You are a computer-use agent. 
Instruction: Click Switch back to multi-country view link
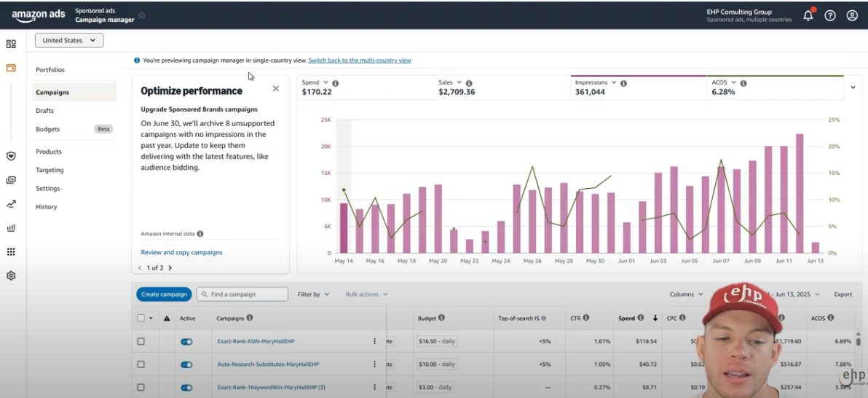(359, 61)
